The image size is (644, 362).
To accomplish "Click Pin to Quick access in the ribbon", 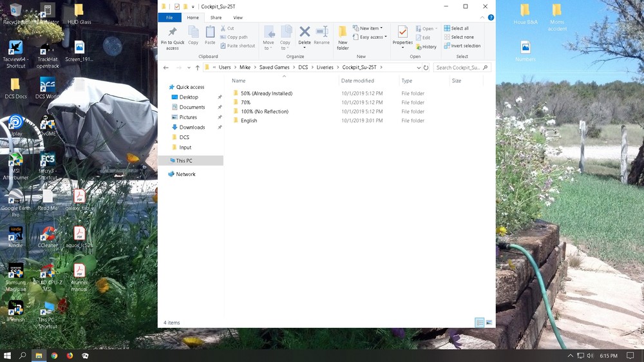I will [172, 38].
